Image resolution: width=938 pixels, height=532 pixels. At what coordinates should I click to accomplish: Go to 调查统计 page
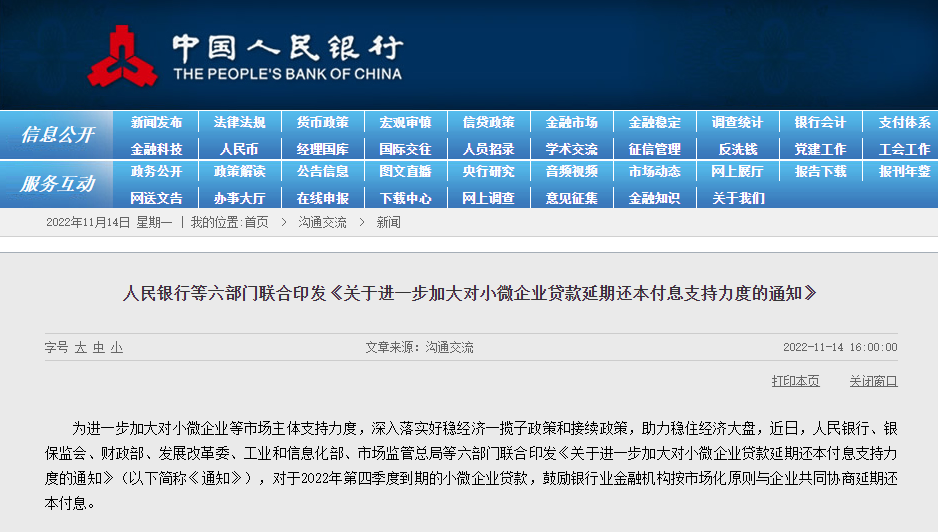tap(737, 123)
